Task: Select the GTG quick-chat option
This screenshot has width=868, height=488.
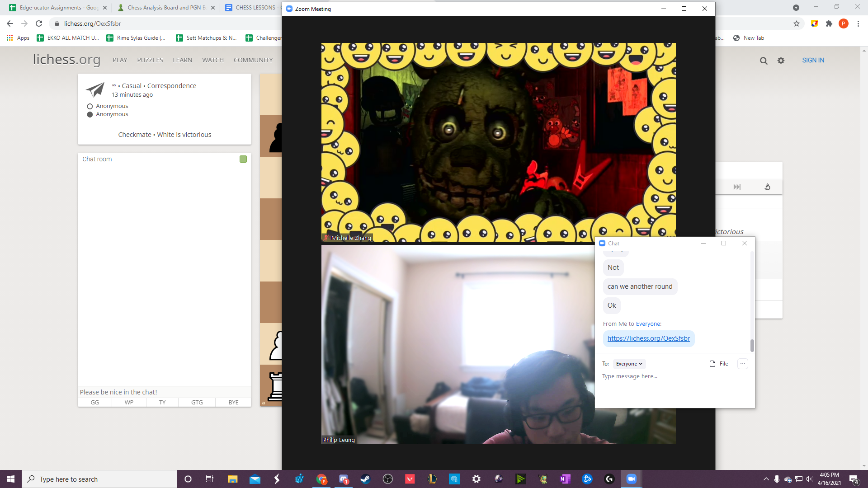Action: (x=197, y=402)
